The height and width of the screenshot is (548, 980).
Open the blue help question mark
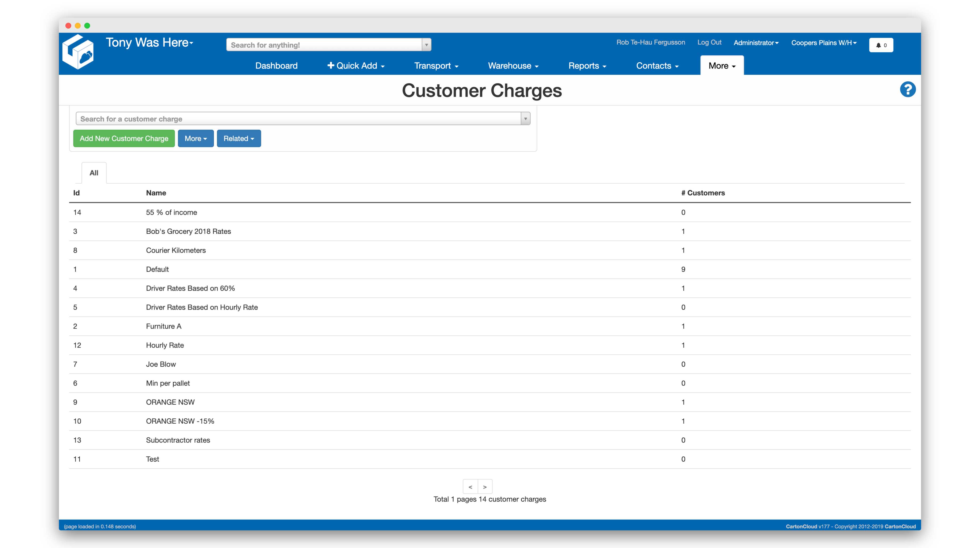coord(907,89)
